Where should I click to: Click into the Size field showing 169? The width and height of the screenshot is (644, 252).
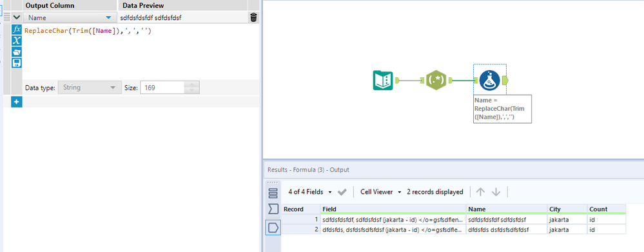coord(162,88)
